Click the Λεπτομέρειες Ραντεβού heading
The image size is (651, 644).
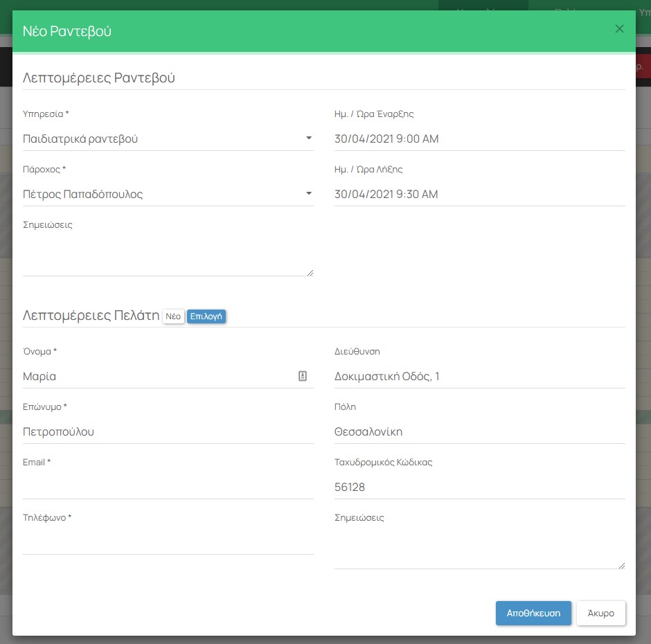pyautogui.click(x=99, y=78)
